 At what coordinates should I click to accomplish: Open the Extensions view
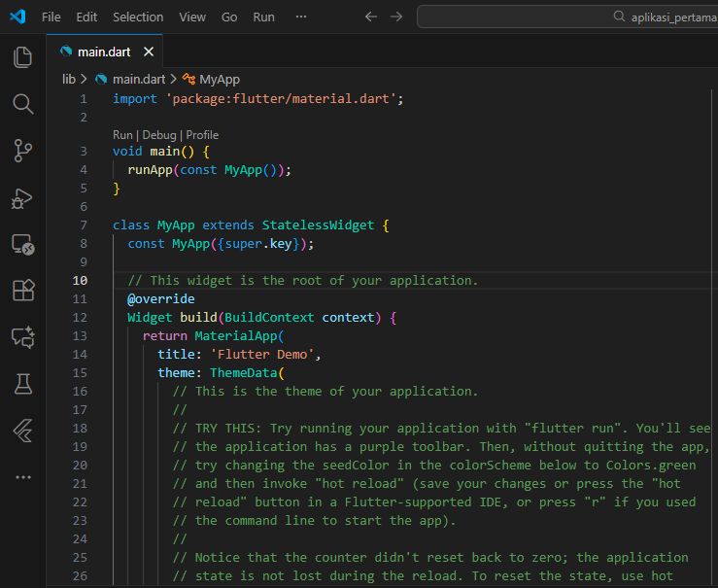(x=23, y=291)
